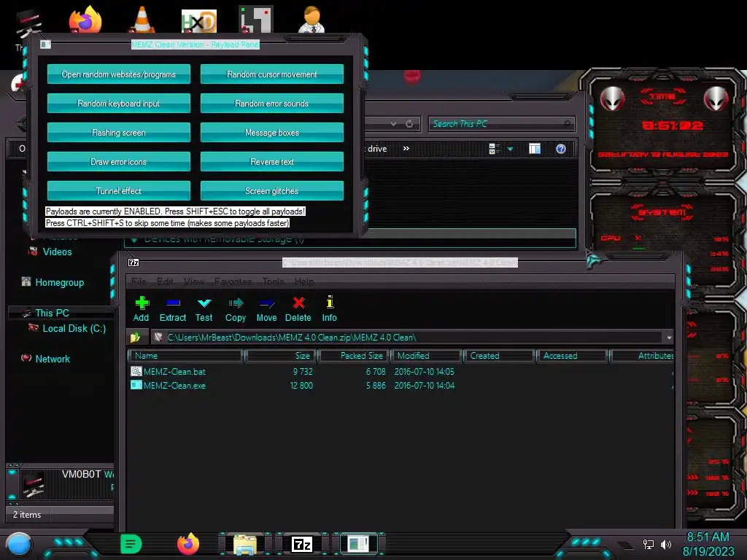Screen dimensions: 747x560
Task: Sort by Size column in 7-Zip
Action: (x=281, y=356)
